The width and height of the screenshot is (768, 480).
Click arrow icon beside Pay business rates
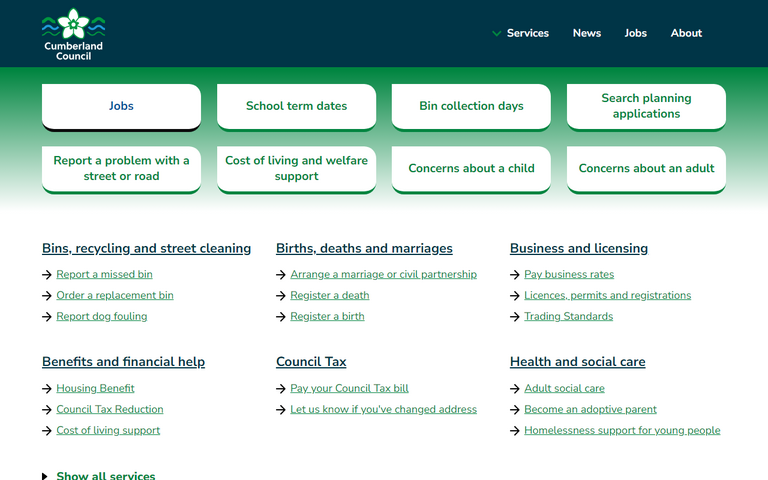(515, 275)
